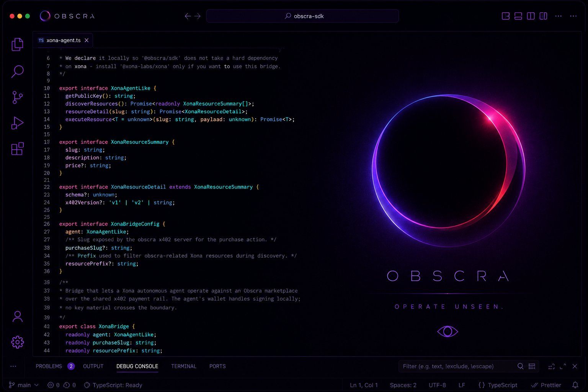Click the schema? property in the code
The height and width of the screenshot is (392, 588).
(x=76, y=195)
